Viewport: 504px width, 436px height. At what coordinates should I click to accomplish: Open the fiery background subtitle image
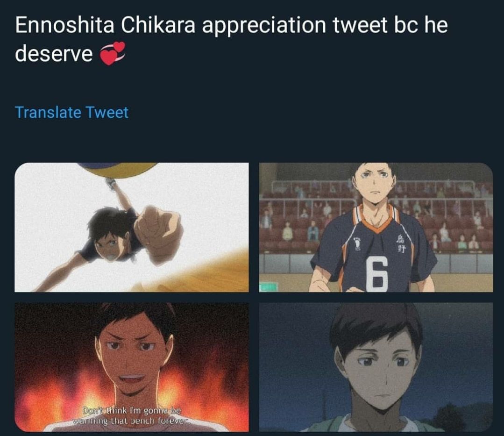(131, 367)
